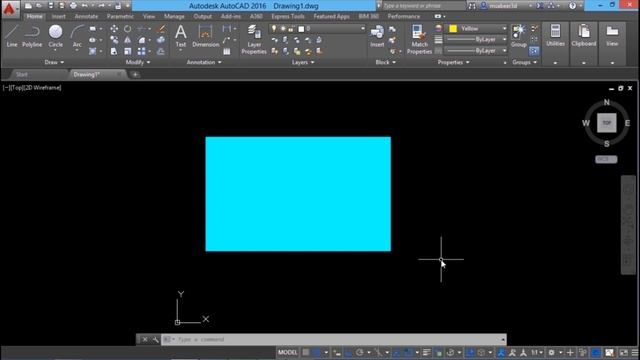Pick the Mirror tool icon
640x360 pixels.
128,40
